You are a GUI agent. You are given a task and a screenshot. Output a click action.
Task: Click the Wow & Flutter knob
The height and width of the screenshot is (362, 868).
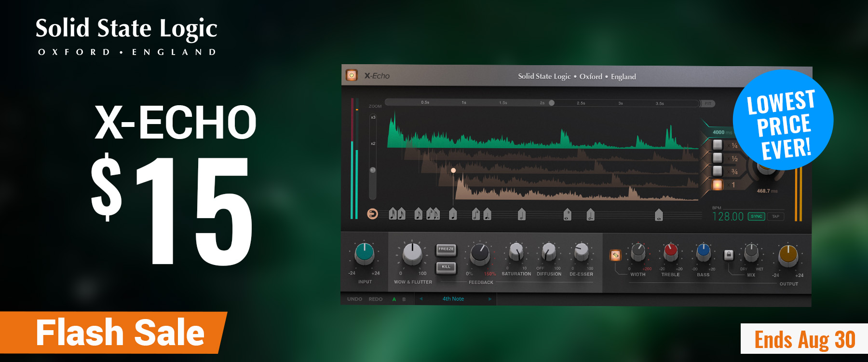[412, 253]
